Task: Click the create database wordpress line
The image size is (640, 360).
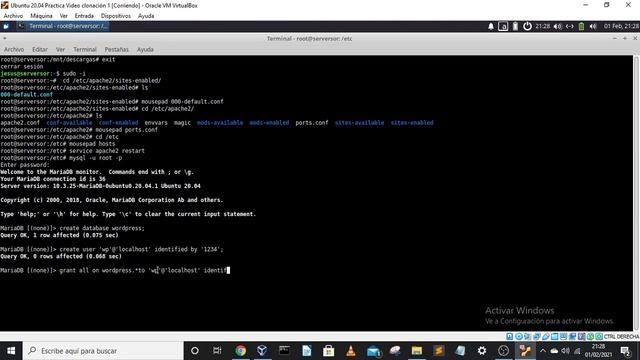Action: tap(72, 228)
